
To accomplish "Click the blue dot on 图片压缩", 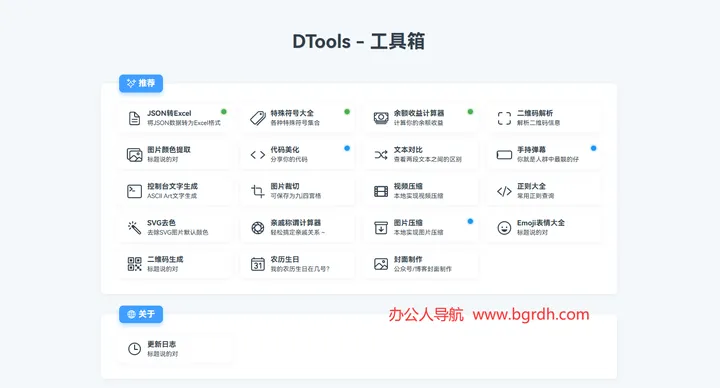I will click(x=470, y=221).
